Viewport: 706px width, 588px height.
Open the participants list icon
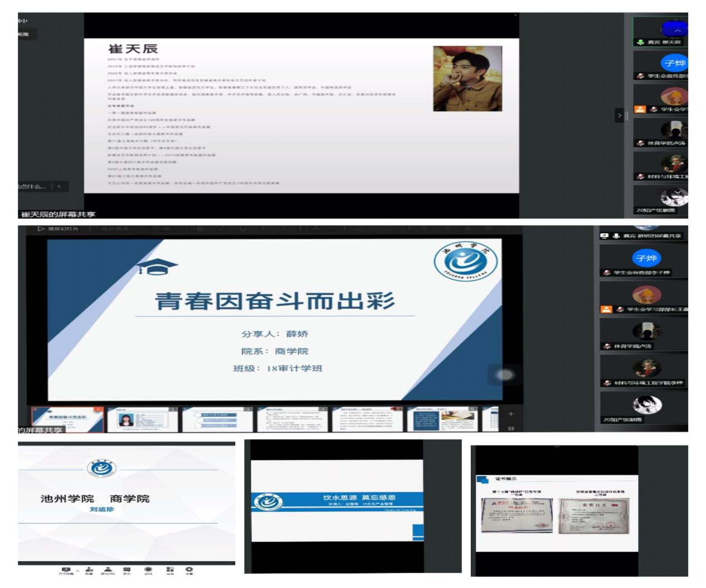click(x=108, y=570)
